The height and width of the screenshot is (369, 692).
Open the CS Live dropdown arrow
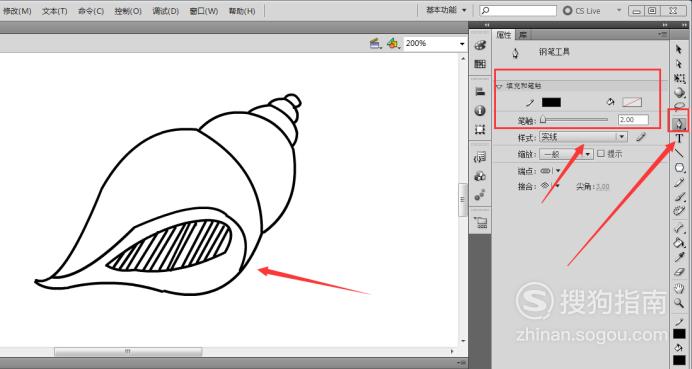(619, 10)
